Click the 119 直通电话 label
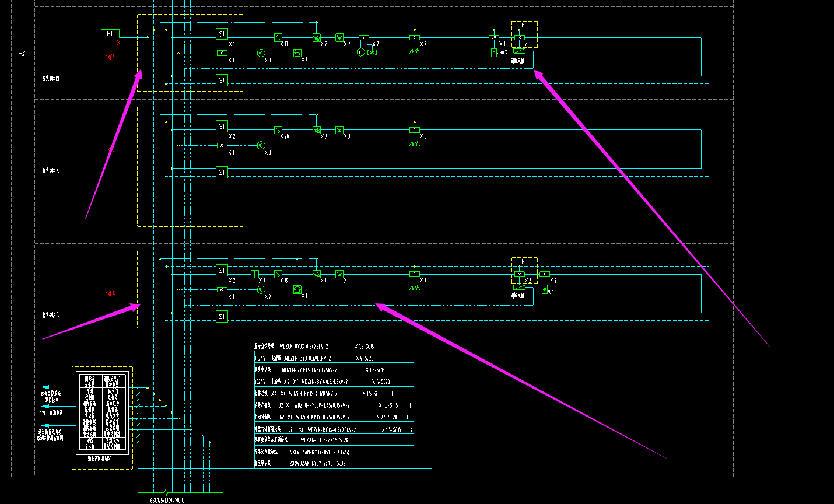The height and width of the screenshot is (504, 834). click(51, 412)
